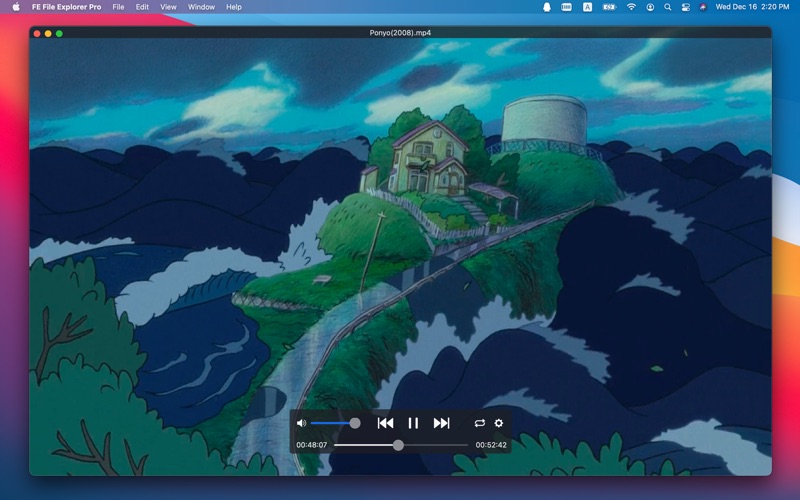Mute audio with the speaker icon
This screenshot has height=500, width=800.
pyautogui.click(x=301, y=423)
